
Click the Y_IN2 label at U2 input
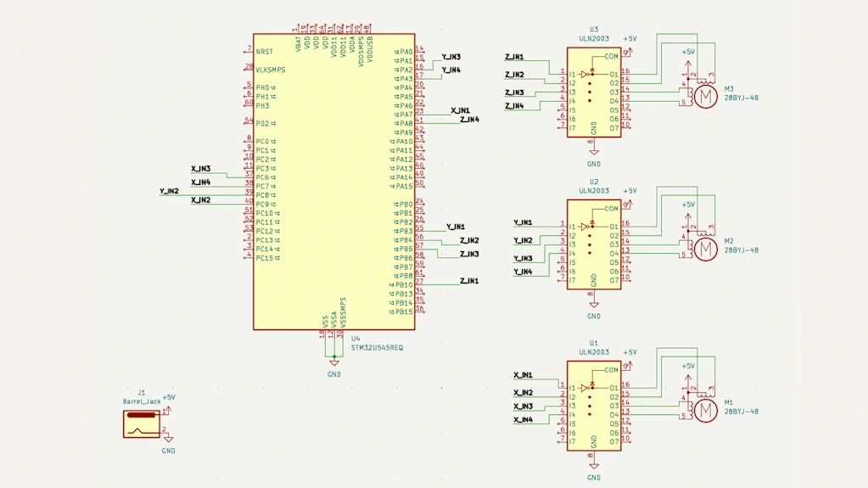point(524,241)
